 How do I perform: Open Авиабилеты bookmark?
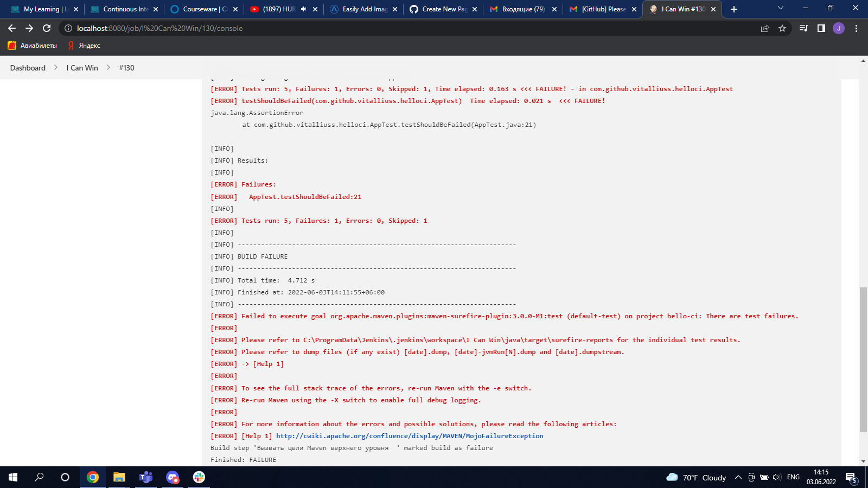[x=33, y=46]
